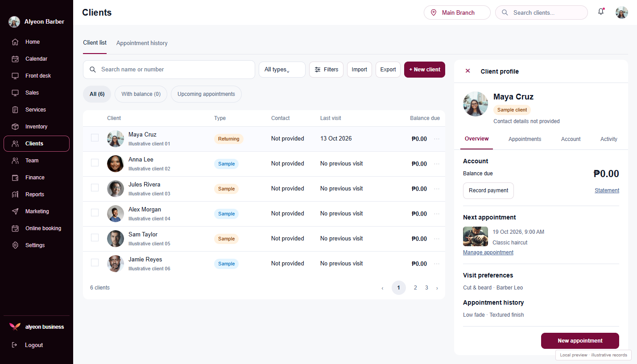Open Sales section icon
The width and height of the screenshot is (637, 364).
click(15, 93)
